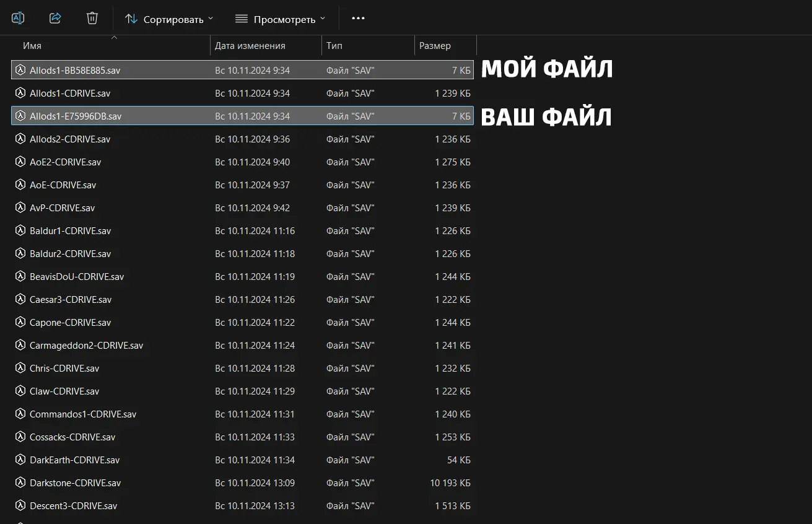Click the Delete trash can icon
Image resolution: width=812 pixels, height=524 pixels.
92,18
